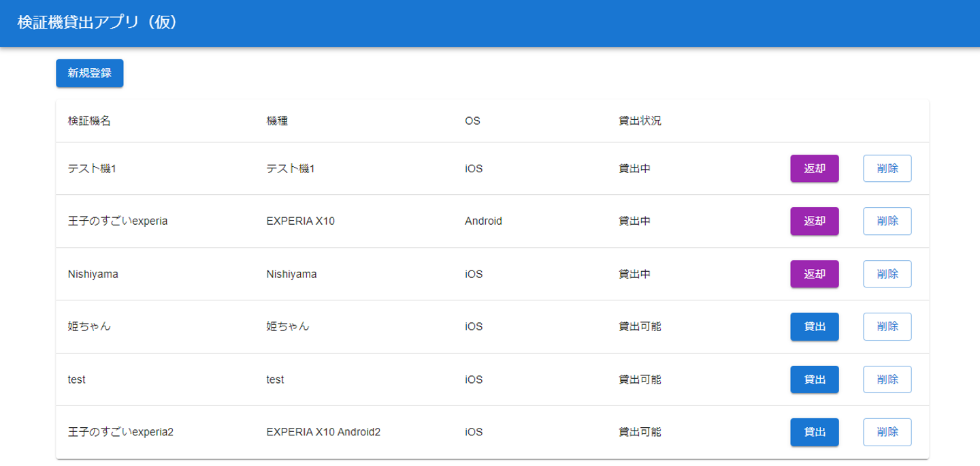Click iOS cell in 王子のすごいexperia2 row
Viewport: 980px width, 466px height.
(474, 432)
